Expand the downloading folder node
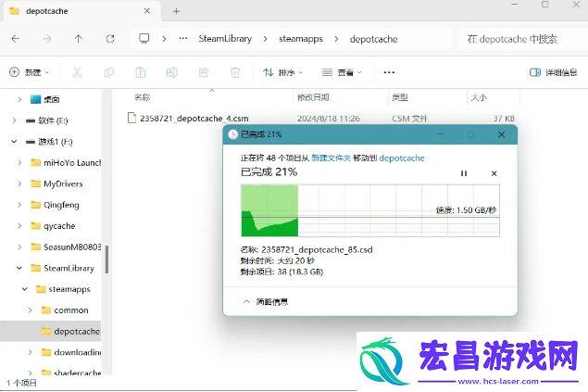This screenshot has height=392, width=588. point(30,352)
